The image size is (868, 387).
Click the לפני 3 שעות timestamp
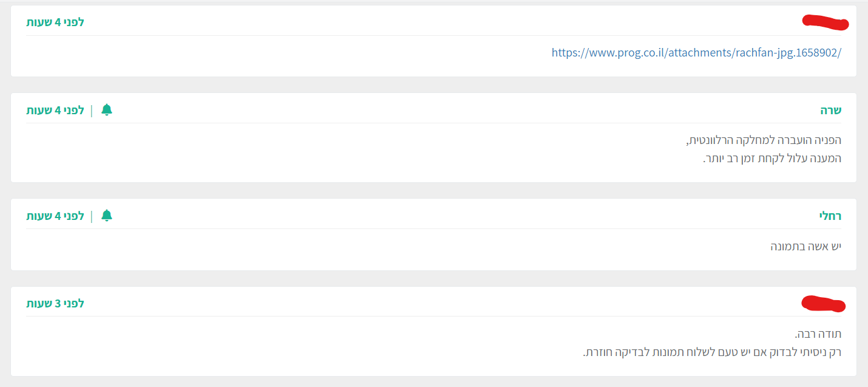55,303
